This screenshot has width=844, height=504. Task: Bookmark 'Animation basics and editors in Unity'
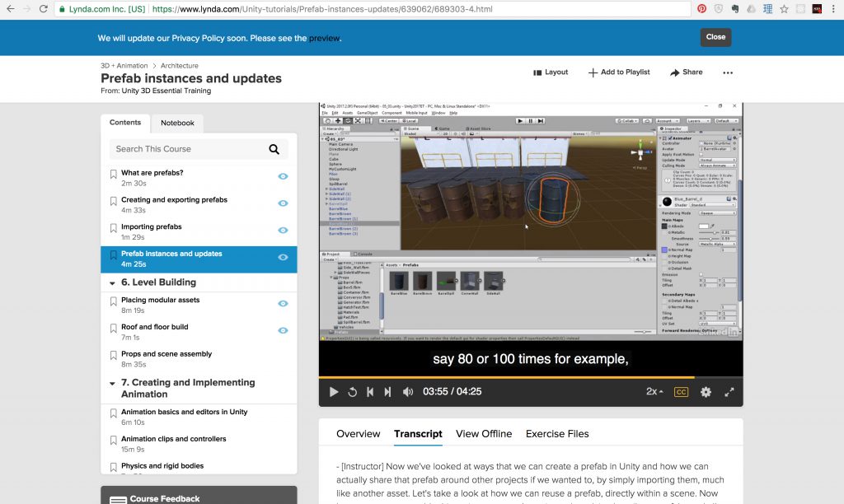pos(113,413)
